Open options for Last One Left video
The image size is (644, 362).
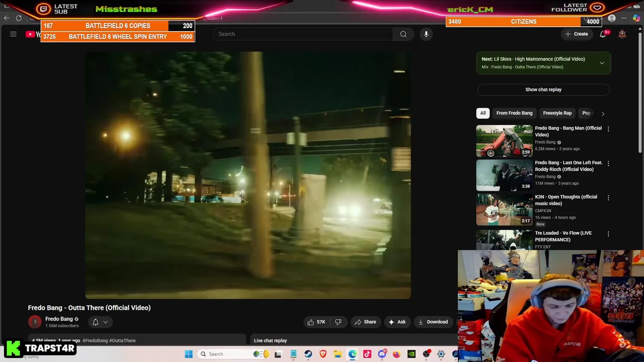tap(608, 164)
